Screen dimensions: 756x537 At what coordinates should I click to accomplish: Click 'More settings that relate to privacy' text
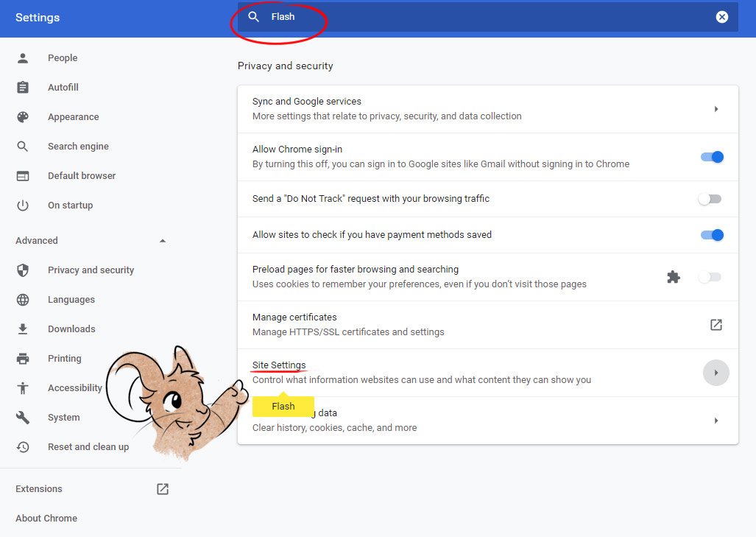[x=386, y=116]
